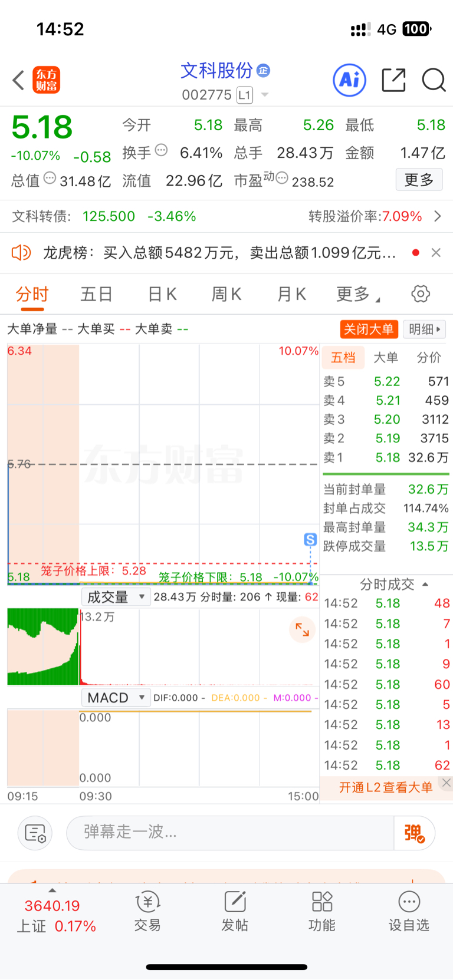Tap the orange 弹 send button
The image size is (453, 980).
(x=415, y=833)
